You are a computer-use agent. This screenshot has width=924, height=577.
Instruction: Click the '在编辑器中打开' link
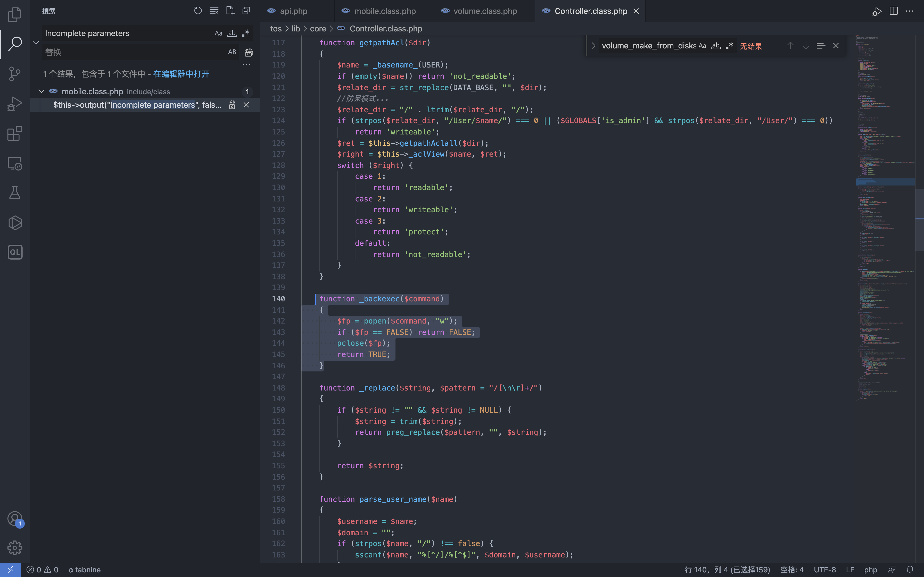point(181,74)
